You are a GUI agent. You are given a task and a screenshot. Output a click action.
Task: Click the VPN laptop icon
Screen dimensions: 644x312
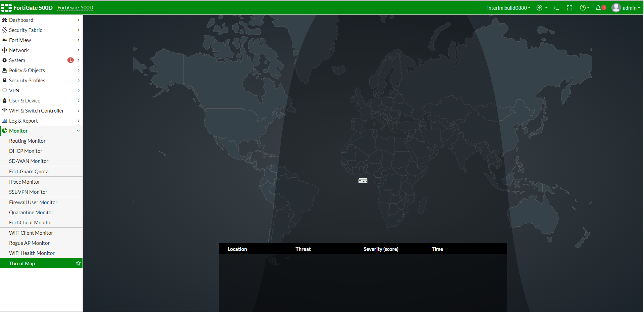coord(4,91)
